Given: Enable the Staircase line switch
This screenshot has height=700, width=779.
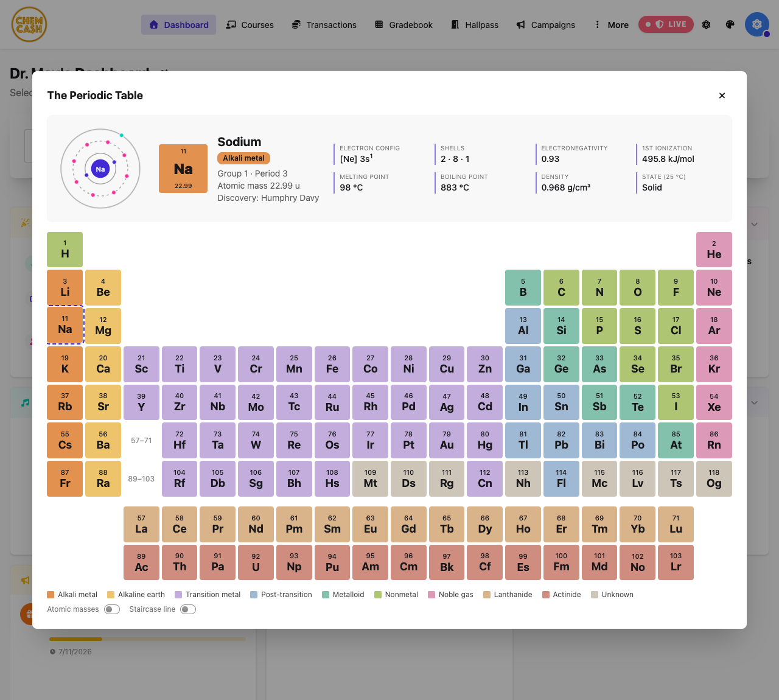Looking at the screenshot, I should point(188,609).
